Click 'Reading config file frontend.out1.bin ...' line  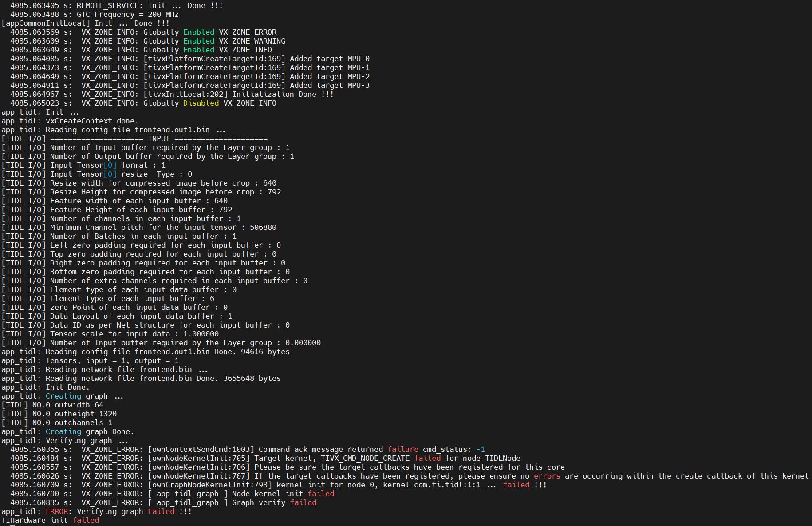(x=114, y=130)
